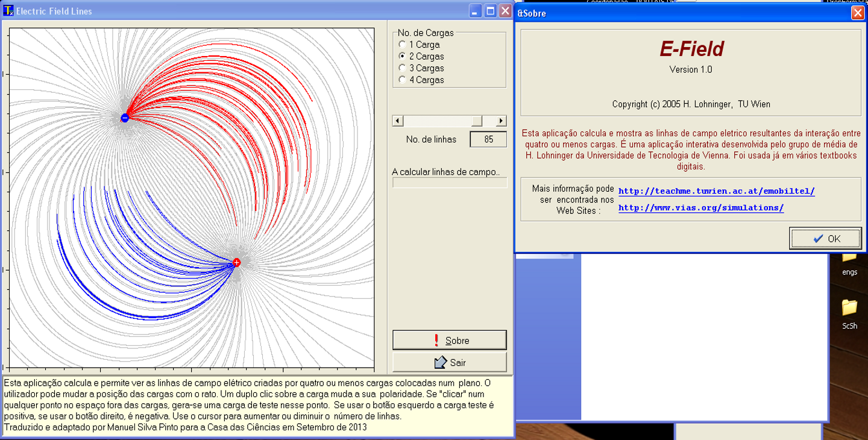
Task: Open the vias.org simulations link
Action: coord(700,207)
